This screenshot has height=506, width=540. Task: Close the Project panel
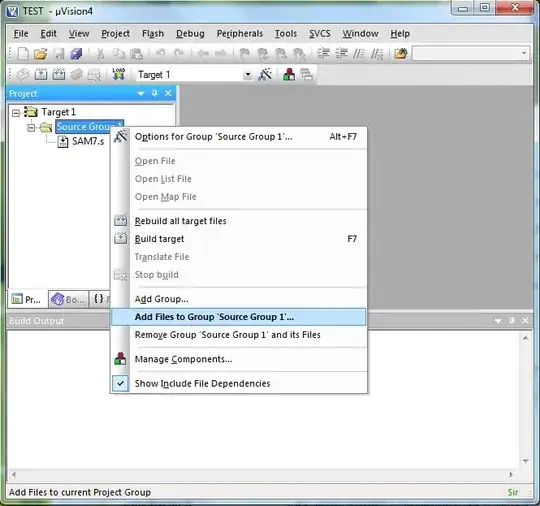click(168, 93)
